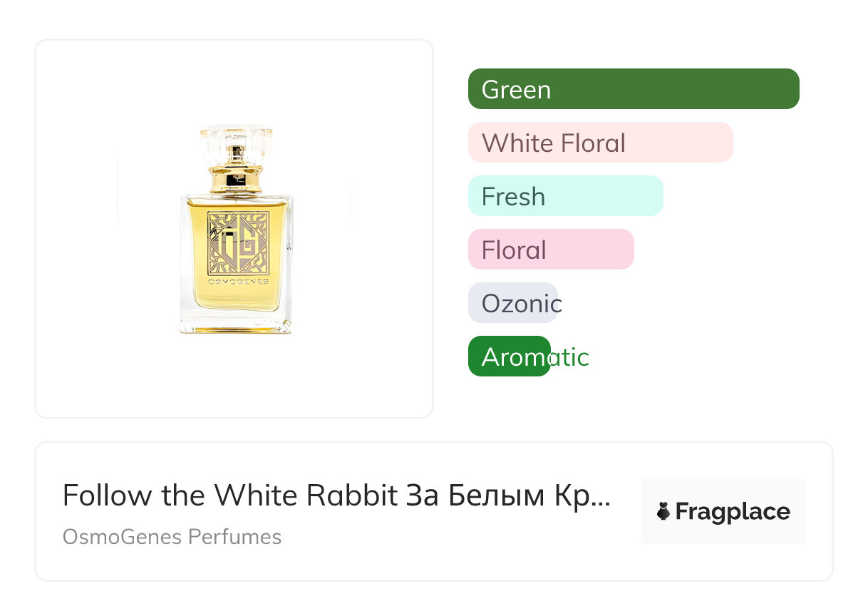Select the Green accord bar
Viewport: 868px width, 616px height.
[633, 89]
